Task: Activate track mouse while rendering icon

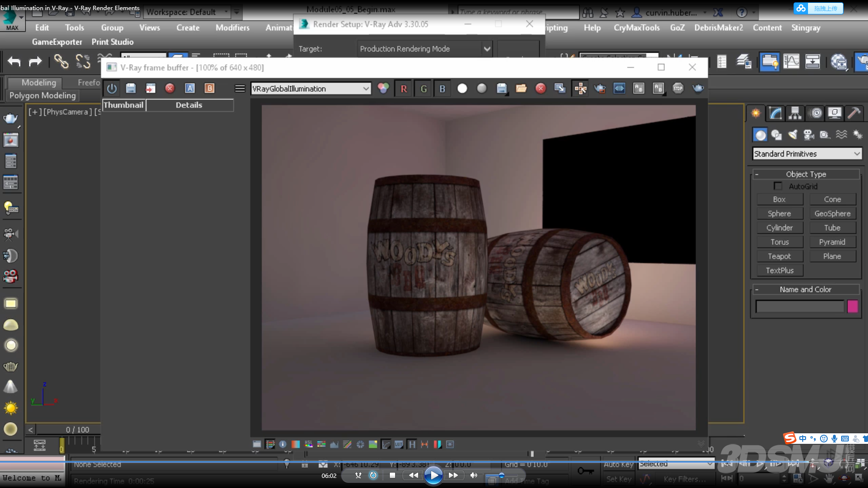Action: pos(580,88)
